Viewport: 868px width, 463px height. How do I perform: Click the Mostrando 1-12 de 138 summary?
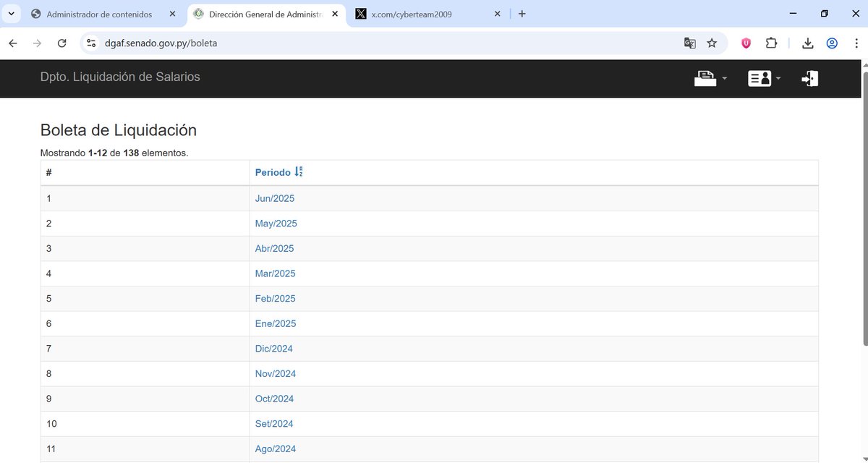coord(114,153)
